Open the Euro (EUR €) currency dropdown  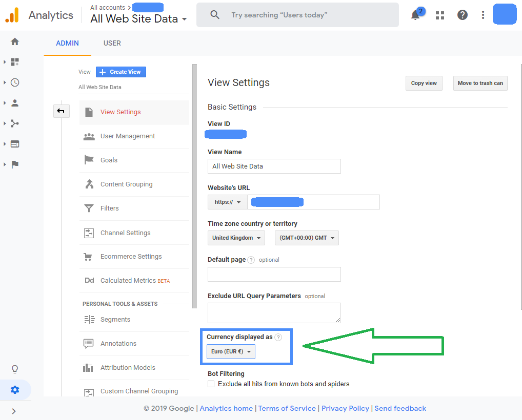(x=231, y=351)
